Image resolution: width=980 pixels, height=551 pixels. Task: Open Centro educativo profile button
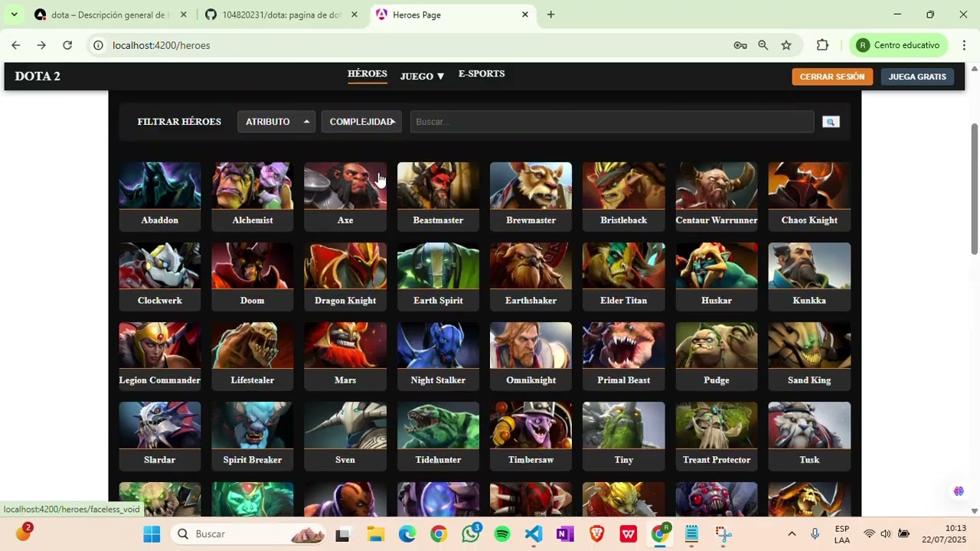[899, 45]
